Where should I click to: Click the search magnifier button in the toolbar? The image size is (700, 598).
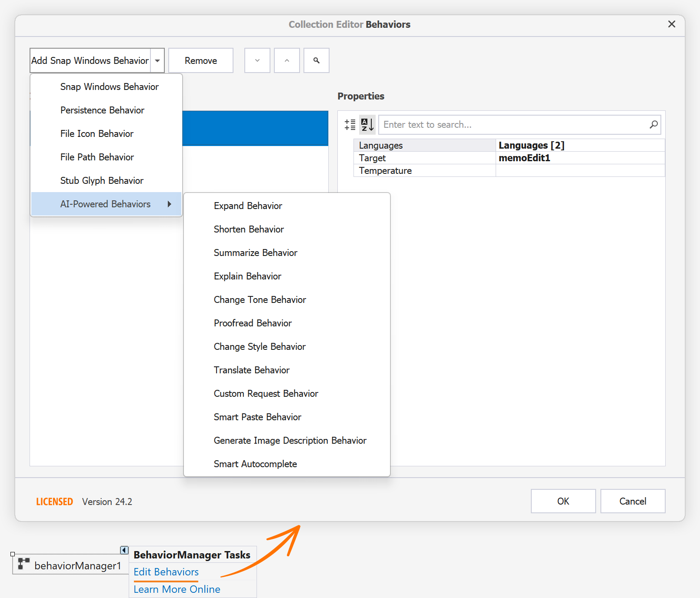pos(316,60)
